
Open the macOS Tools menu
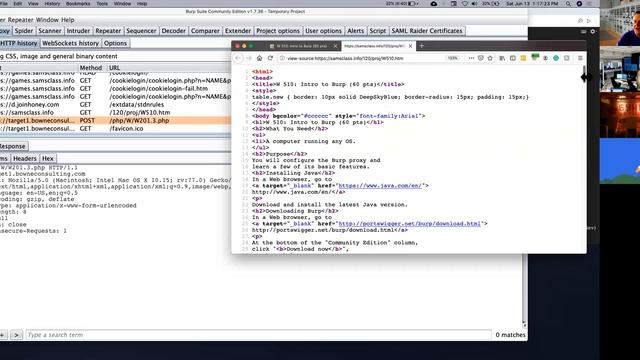tap(102, 4)
